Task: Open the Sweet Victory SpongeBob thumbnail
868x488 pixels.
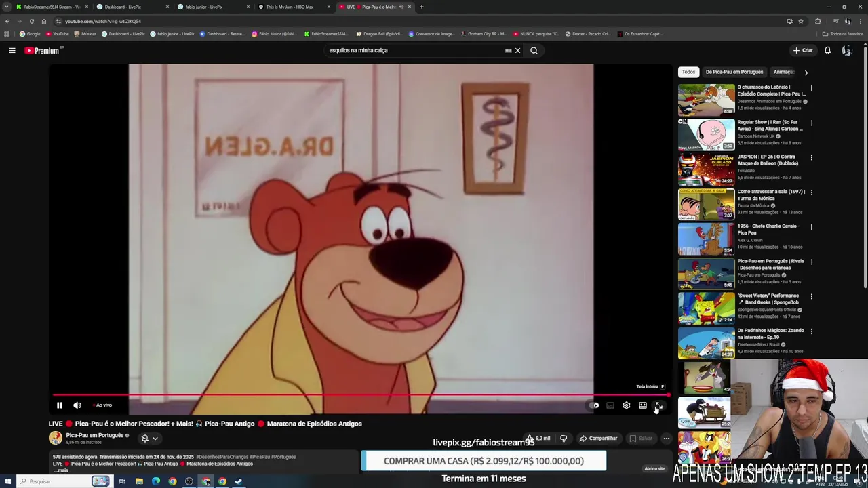Action: pos(706,308)
